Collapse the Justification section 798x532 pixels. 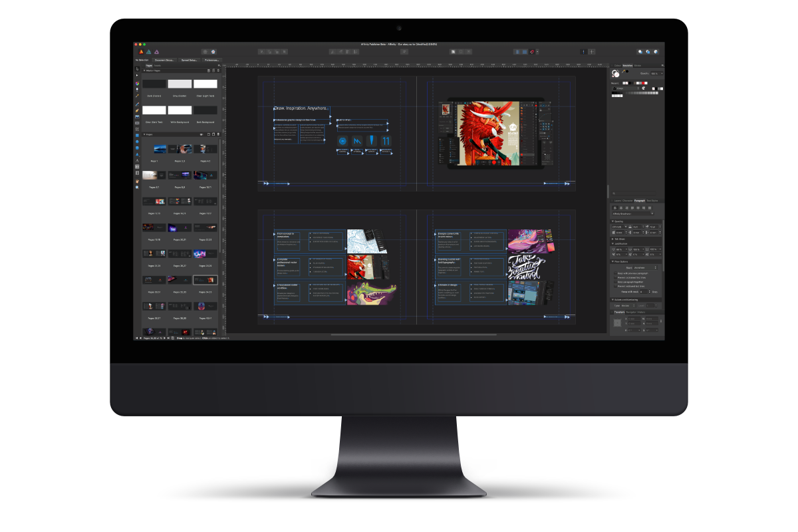tap(612, 243)
